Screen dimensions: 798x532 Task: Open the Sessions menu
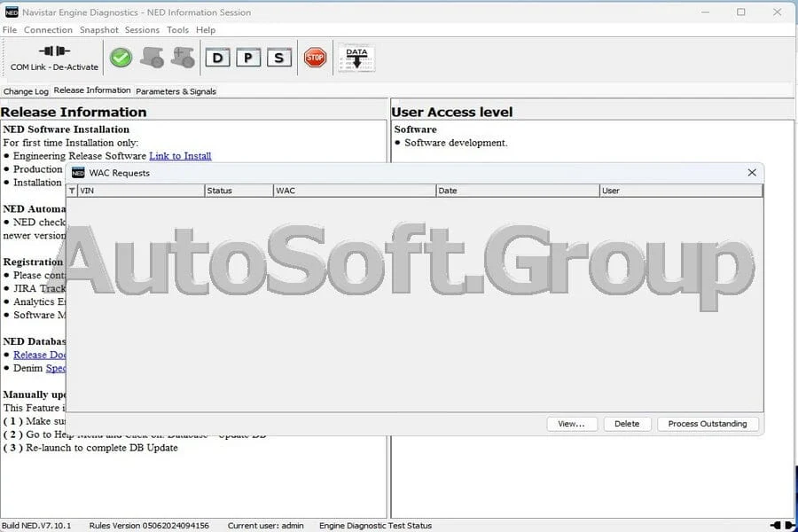[x=142, y=30]
